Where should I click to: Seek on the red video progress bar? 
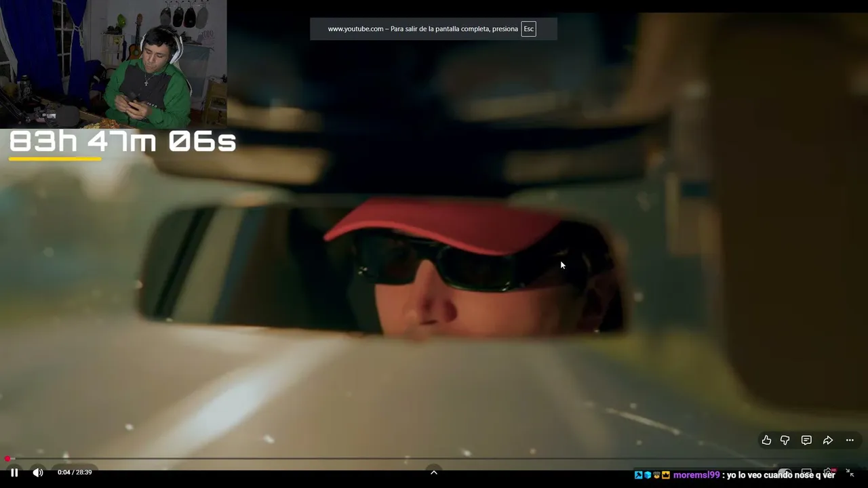(434, 459)
